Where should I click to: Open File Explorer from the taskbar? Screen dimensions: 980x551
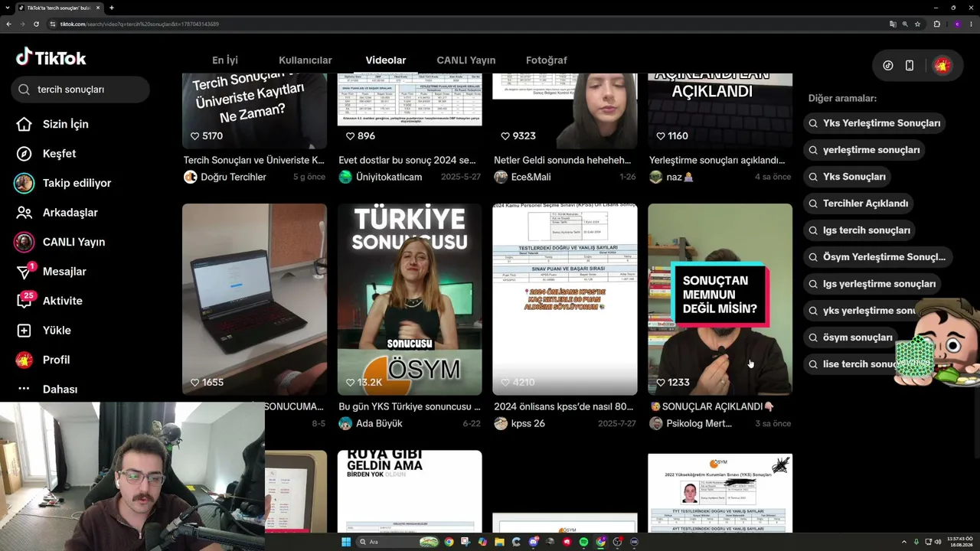[499, 542]
